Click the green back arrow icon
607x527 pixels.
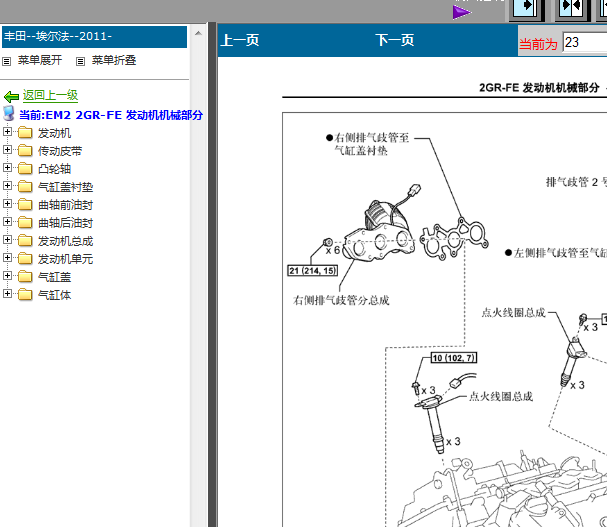[x=11, y=96]
